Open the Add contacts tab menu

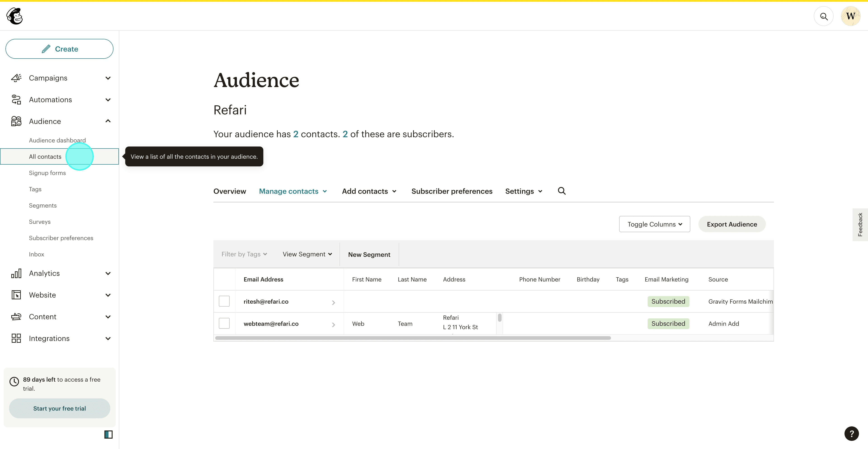tap(369, 191)
